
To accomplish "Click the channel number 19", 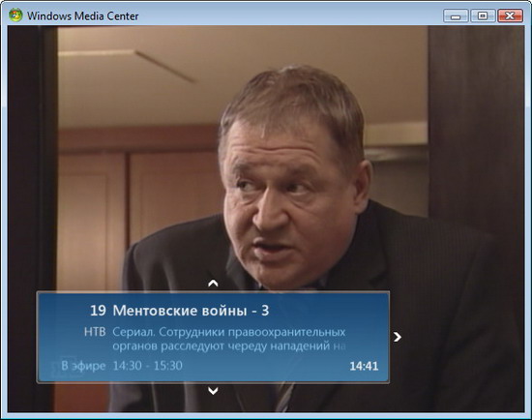I will click(x=98, y=311).
